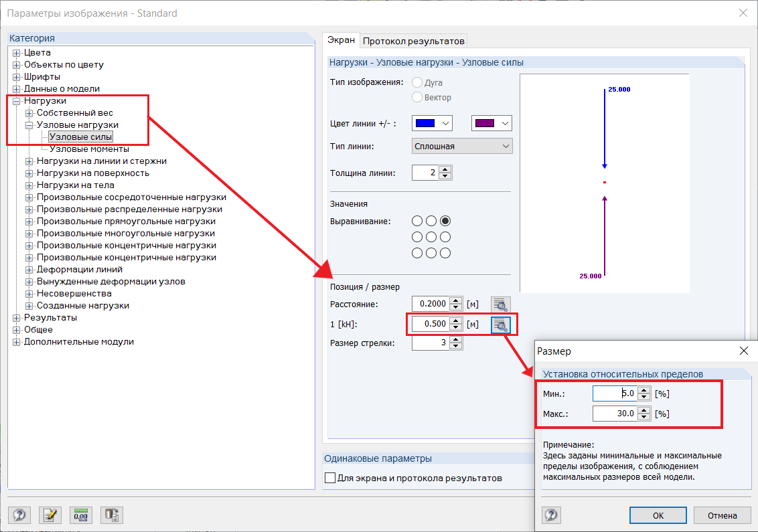758x532 pixels.
Task: Open the size limits icon next to 1 [kH]
Action: pyautogui.click(x=500, y=325)
